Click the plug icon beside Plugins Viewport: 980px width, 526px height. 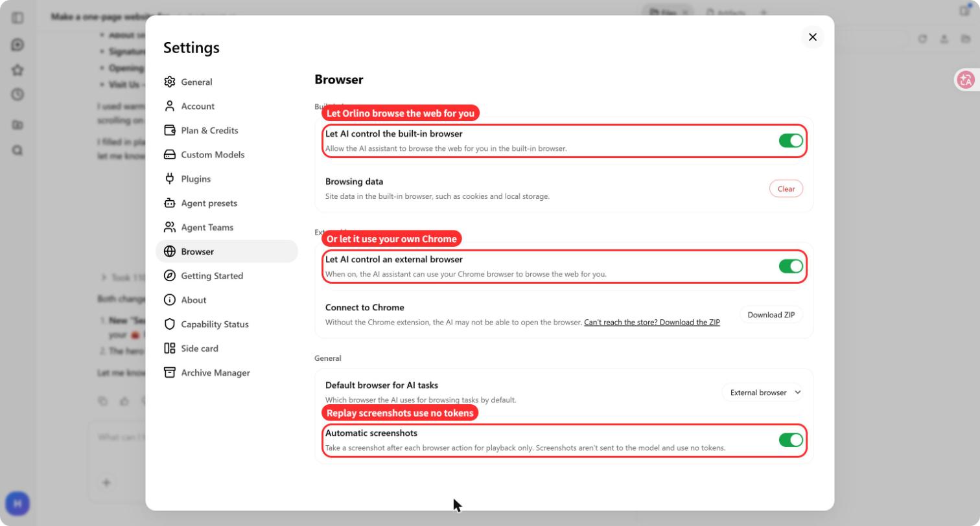click(170, 179)
